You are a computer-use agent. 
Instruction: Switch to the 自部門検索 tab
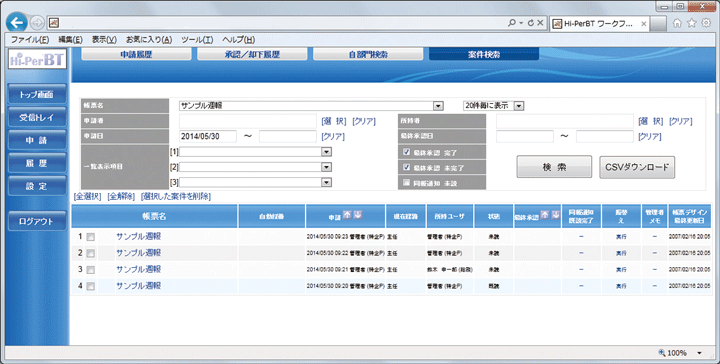tap(368, 54)
